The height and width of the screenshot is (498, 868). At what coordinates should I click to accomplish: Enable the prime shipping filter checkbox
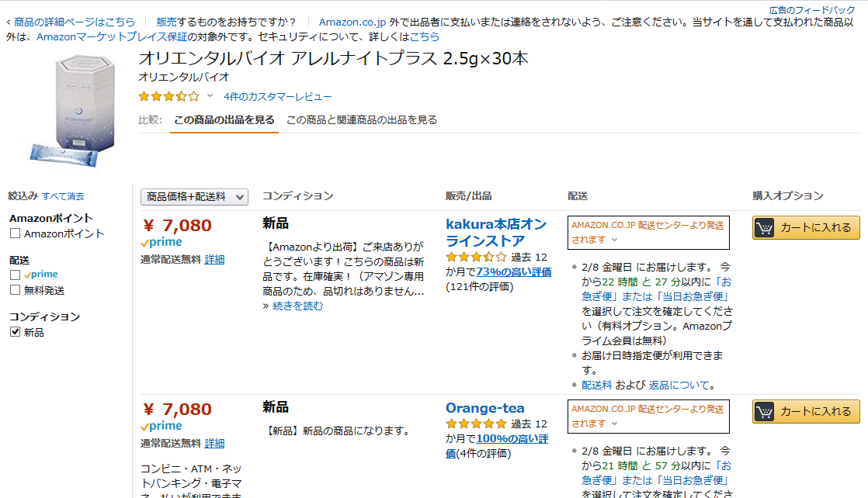click(x=15, y=275)
